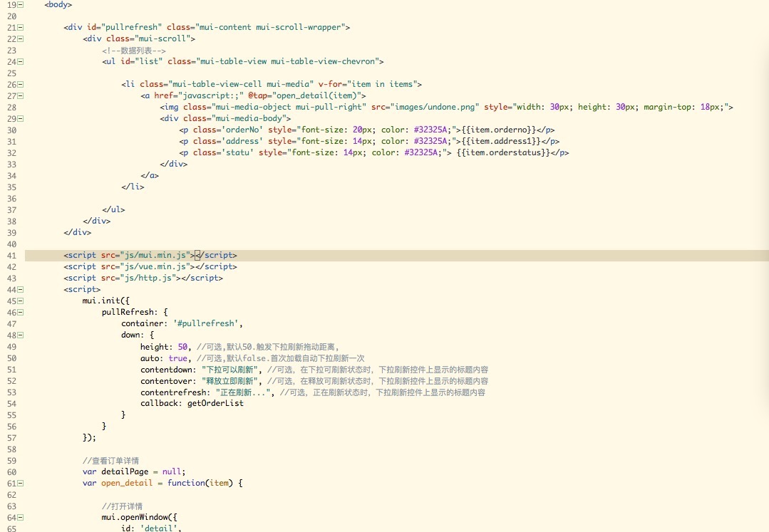Collapse the ul list fold on line 24

coord(21,62)
